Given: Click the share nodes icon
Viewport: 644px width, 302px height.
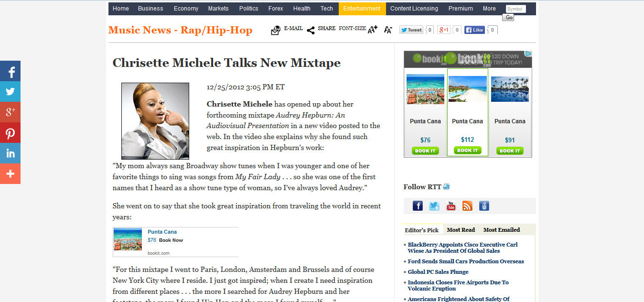Looking at the screenshot, I should click(311, 31).
